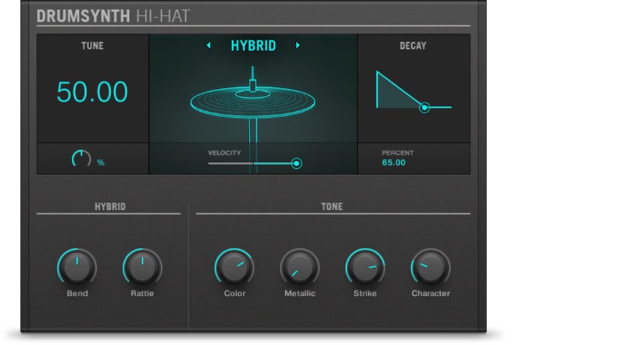Click the decay envelope handle point
Screen dimensions: 644x345
[424, 107]
